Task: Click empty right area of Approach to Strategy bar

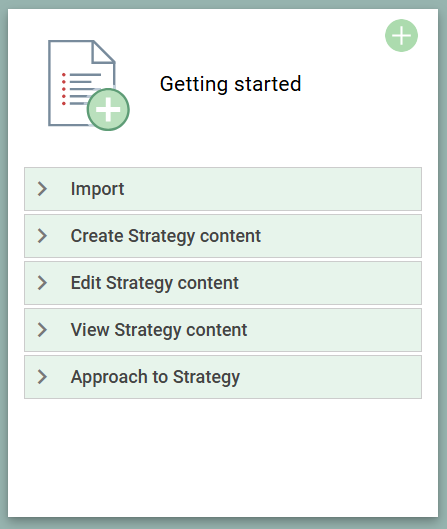Action: pos(331,377)
